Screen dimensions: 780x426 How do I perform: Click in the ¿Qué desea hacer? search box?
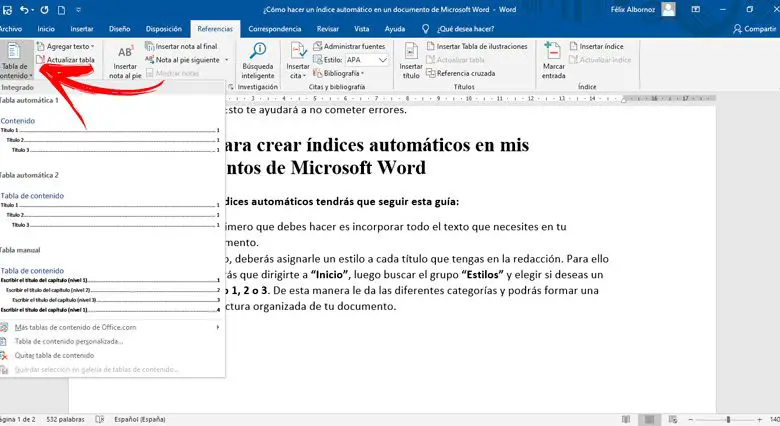click(x=465, y=29)
